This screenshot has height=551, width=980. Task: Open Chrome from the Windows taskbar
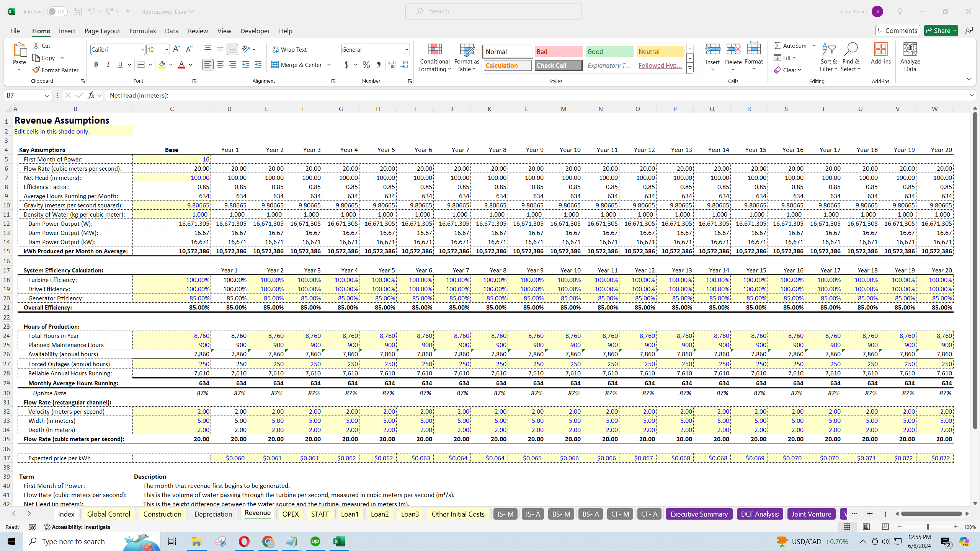tap(268, 541)
